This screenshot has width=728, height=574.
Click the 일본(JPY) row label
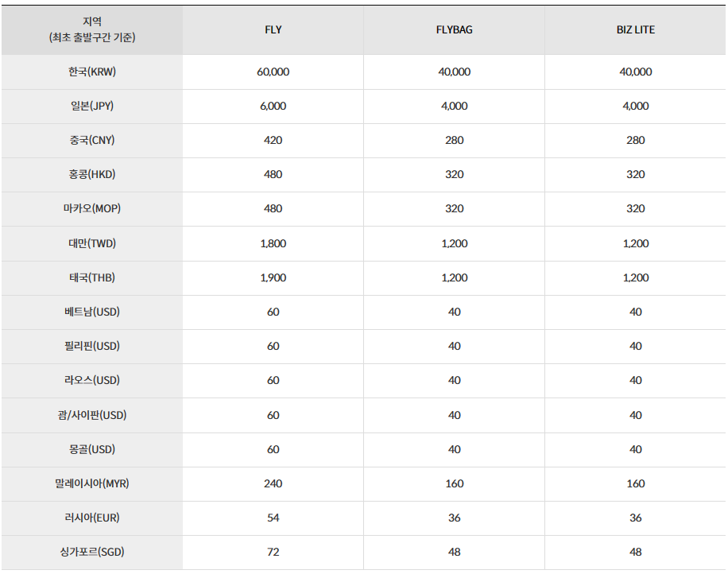92,106
